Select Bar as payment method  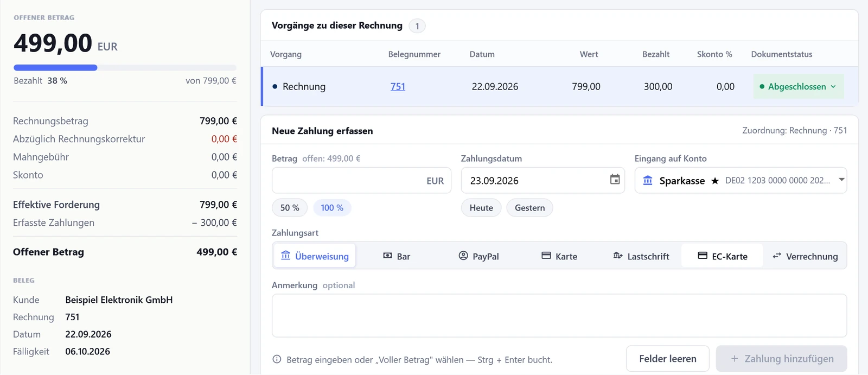click(x=397, y=256)
